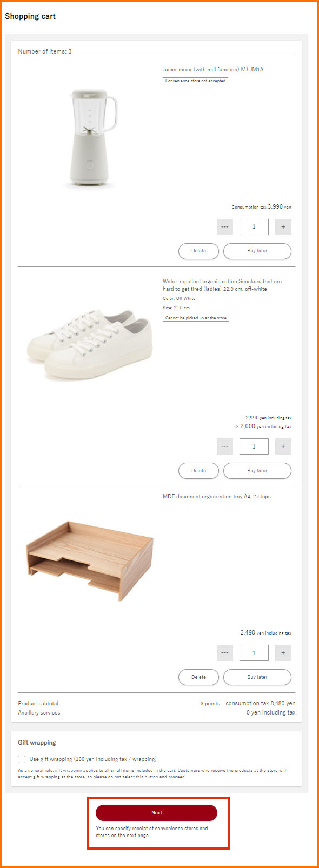The height and width of the screenshot is (868, 319).
Task: Delete the off-white sneakers from cart
Action: coord(198,471)
